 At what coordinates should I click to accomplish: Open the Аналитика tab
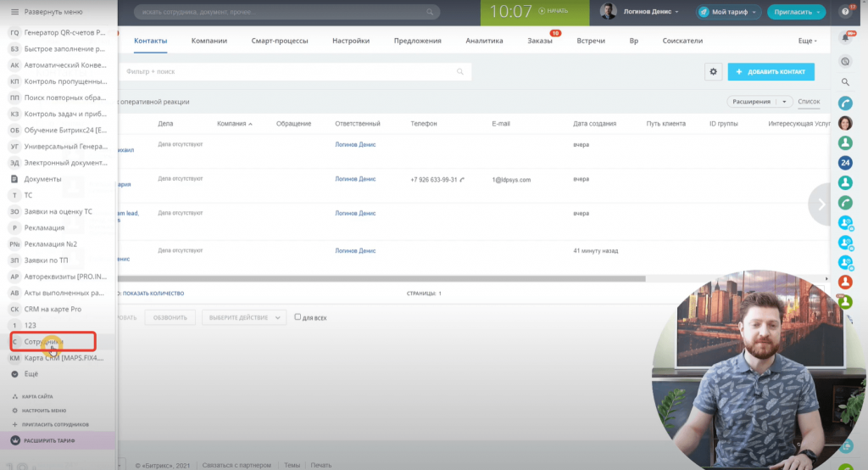pos(484,41)
